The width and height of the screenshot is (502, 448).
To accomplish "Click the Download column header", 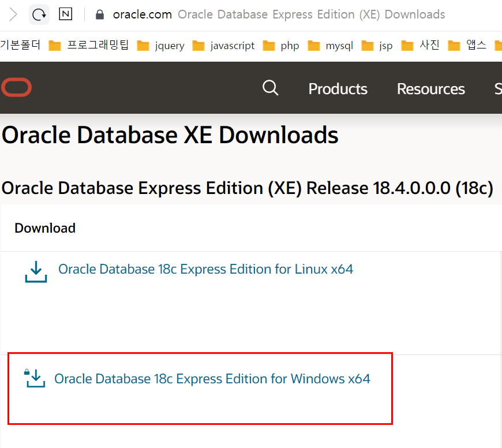I will [45, 228].
